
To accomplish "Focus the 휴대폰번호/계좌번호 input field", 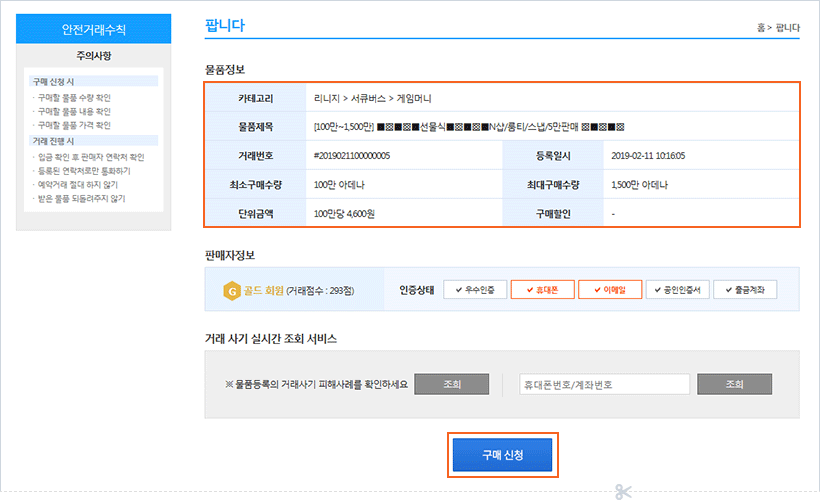I will point(604,385).
